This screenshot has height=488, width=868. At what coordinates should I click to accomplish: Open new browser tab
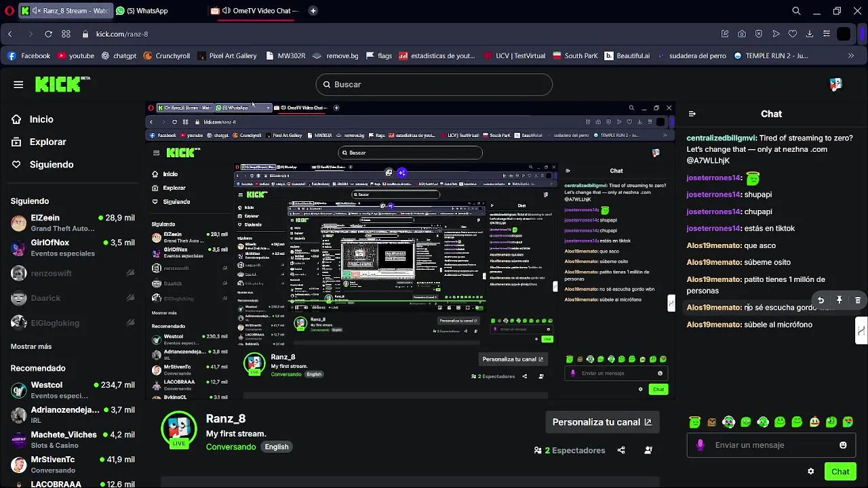pyautogui.click(x=313, y=11)
